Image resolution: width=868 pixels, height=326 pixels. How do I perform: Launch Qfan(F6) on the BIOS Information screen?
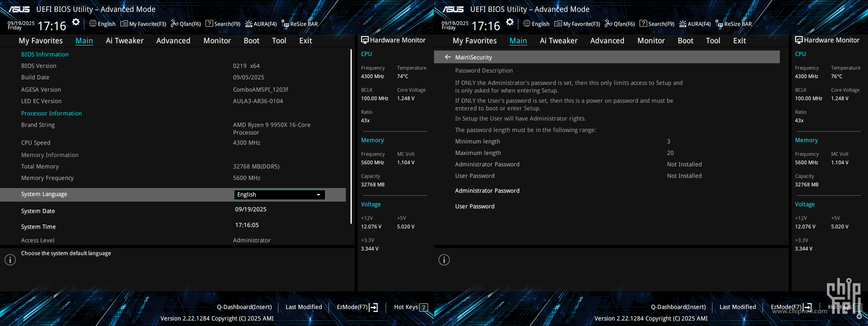186,24
